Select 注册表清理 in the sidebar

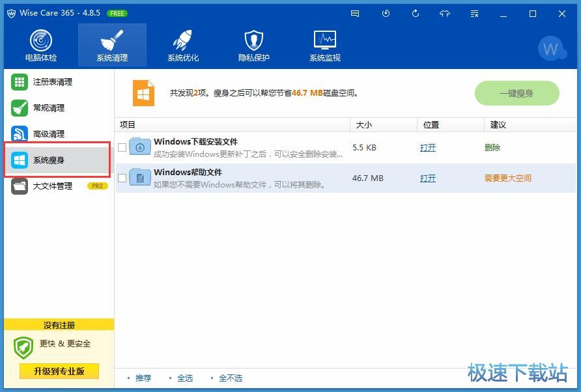coord(57,82)
